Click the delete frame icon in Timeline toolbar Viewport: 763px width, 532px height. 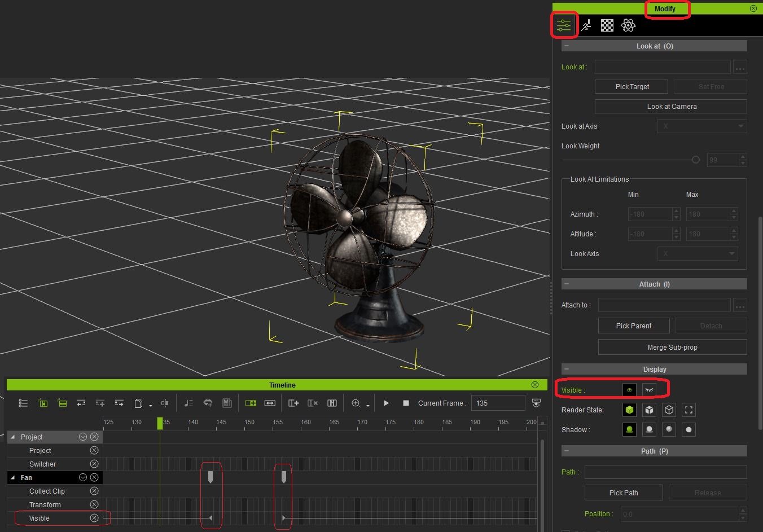tap(313, 403)
